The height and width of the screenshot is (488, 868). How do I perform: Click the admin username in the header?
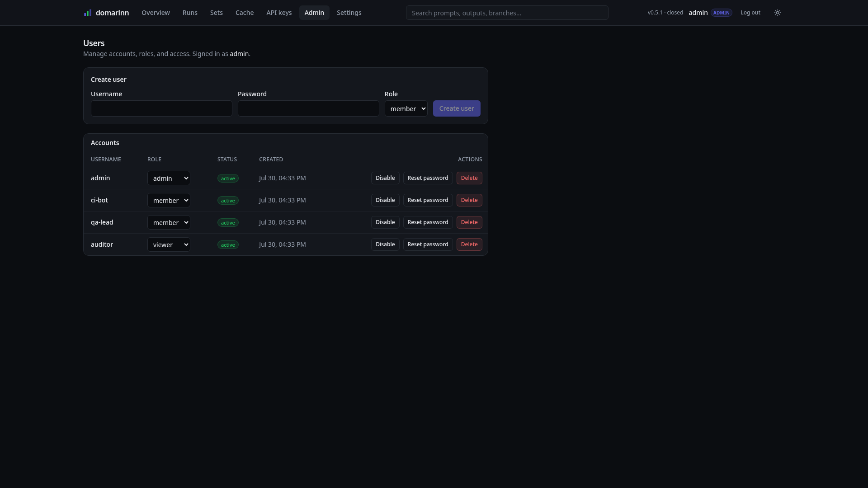(698, 13)
